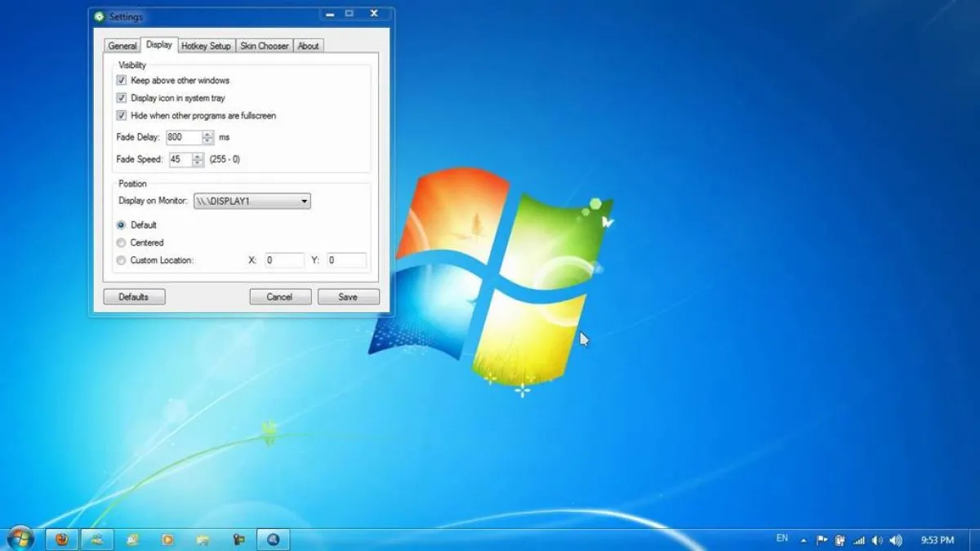Click the blue globe taskbar icon
This screenshot has width=980, height=551.
(x=274, y=540)
